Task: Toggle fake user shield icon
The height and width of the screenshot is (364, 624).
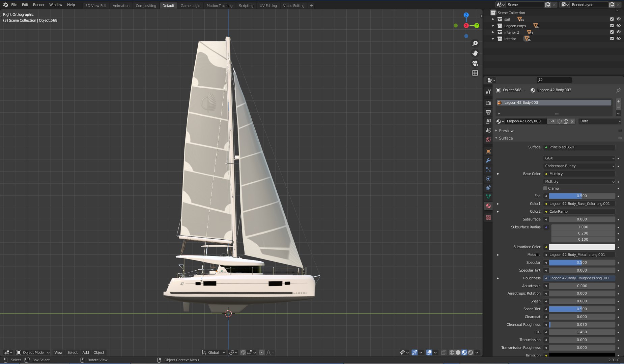Action: pyautogui.click(x=560, y=121)
